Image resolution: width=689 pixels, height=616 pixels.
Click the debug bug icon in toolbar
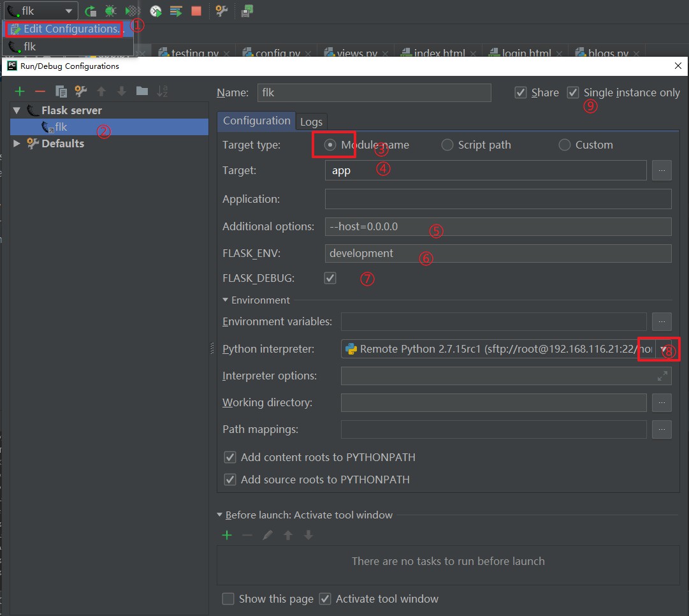[x=111, y=11]
